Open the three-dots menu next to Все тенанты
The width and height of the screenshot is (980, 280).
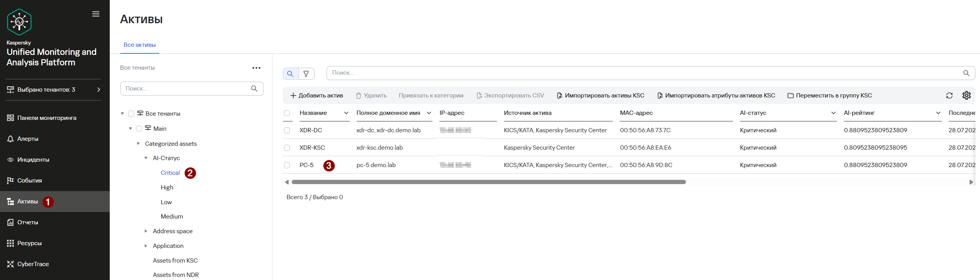pos(256,68)
